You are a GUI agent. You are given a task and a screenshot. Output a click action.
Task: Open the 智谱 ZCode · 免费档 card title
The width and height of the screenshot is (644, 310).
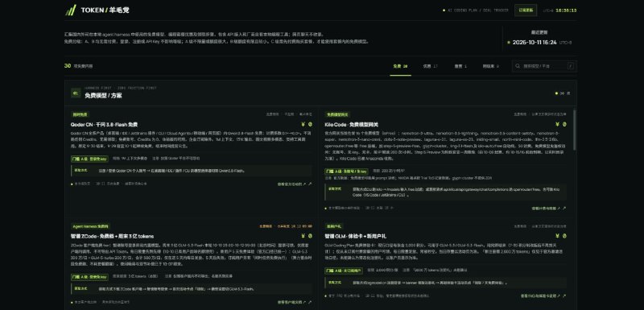tap(112, 236)
